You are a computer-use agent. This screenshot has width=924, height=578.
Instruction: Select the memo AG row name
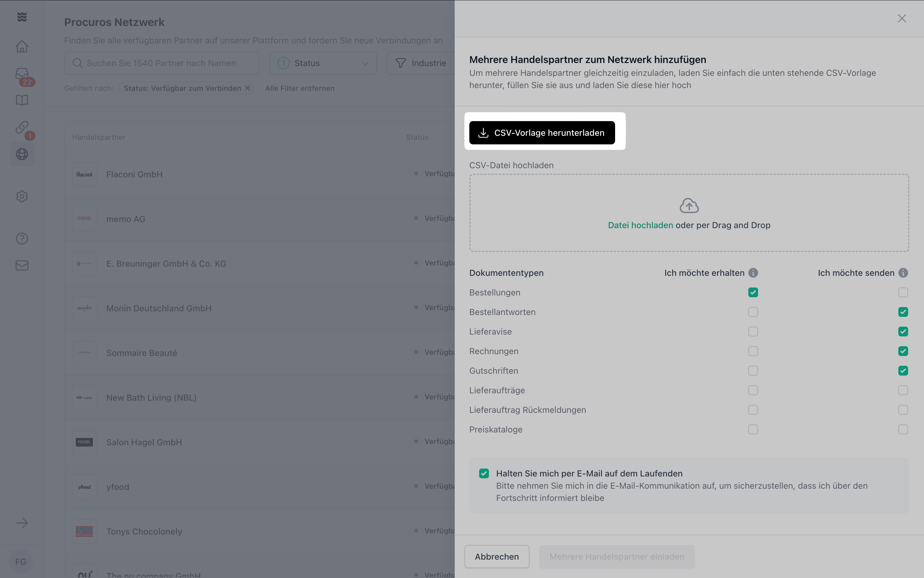coord(126,219)
